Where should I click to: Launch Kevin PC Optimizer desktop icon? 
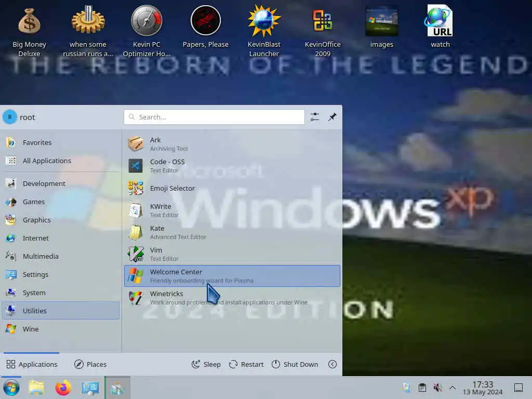147,31
